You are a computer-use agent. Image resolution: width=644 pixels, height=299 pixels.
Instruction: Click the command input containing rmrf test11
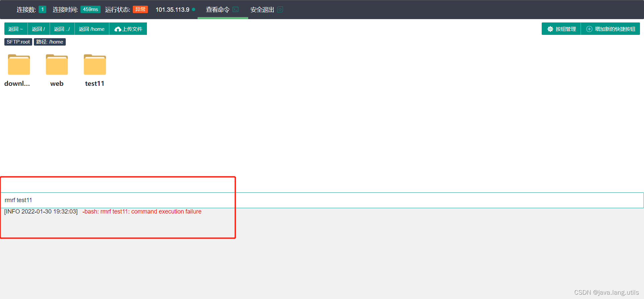click(322, 200)
